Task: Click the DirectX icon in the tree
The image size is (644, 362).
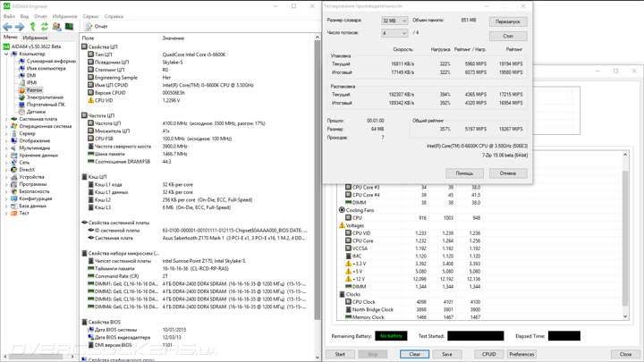Action: coord(14,170)
